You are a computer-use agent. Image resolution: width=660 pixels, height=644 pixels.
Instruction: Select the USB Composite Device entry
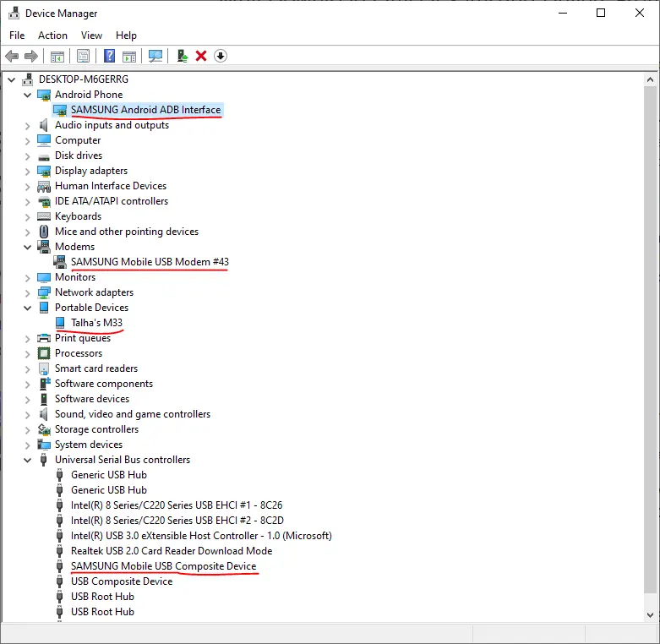pyautogui.click(x=122, y=581)
